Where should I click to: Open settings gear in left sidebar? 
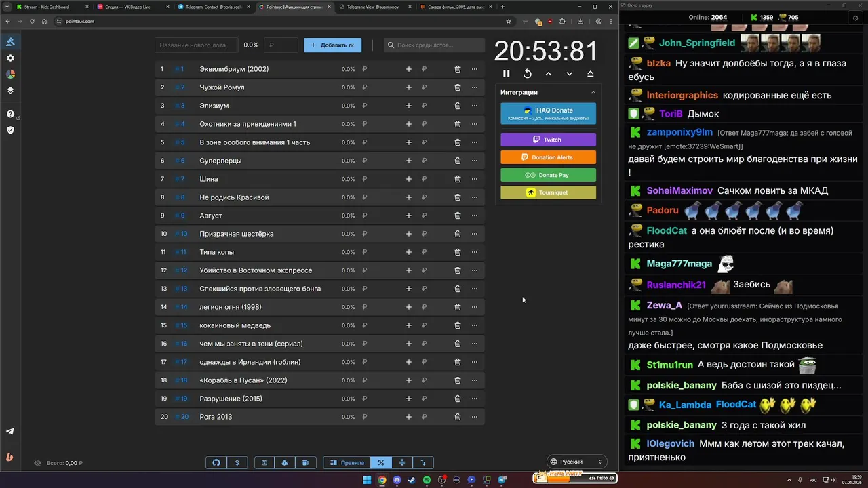10,58
